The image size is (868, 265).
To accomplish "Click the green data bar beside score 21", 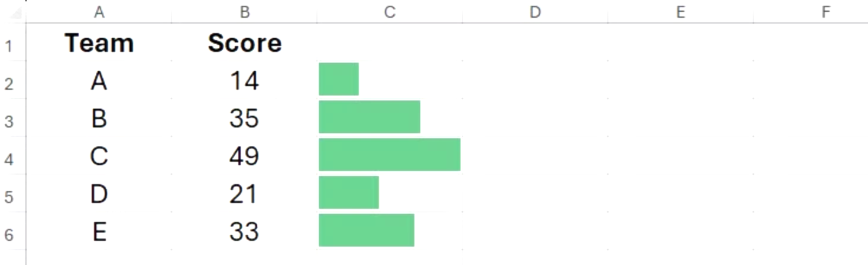I will [348, 192].
